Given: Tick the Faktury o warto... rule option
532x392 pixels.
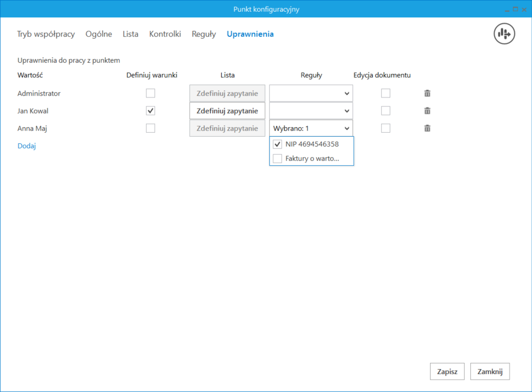Looking at the screenshot, I should 277,158.
